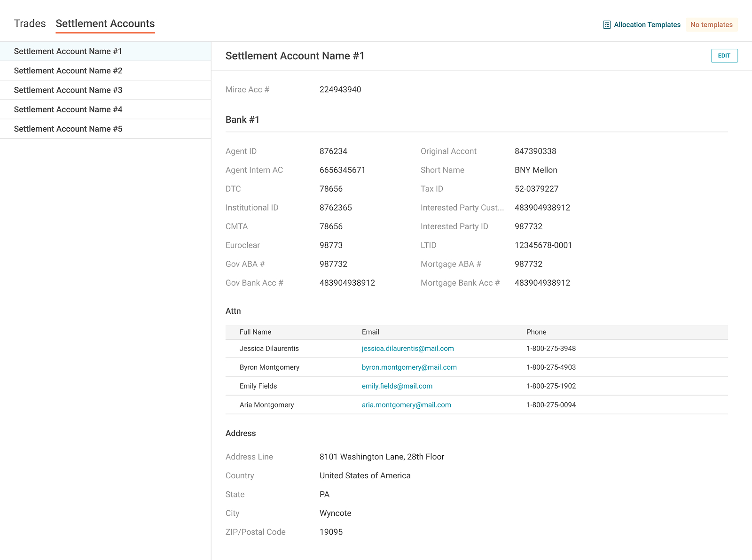Click the Mortgage Bank Acc # value
The image size is (752, 560).
click(542, 283)
